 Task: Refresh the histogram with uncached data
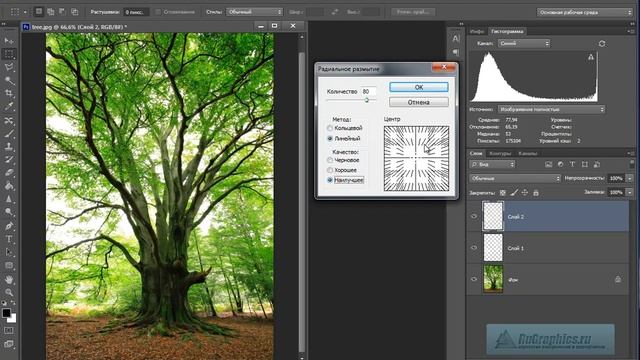pos(602,43)
